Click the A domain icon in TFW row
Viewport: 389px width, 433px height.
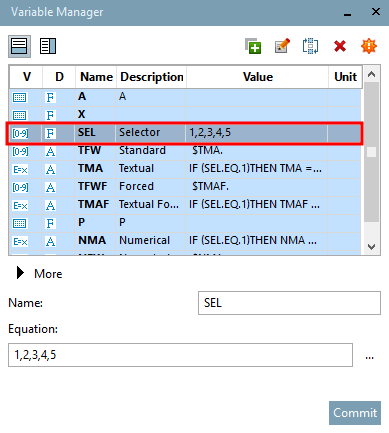pyautogui.click(x=50, y=152)
